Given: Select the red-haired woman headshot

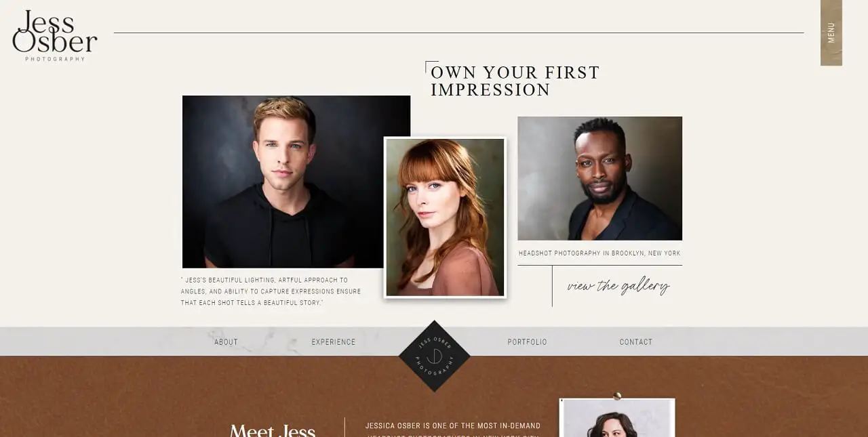Looking at the screenshot, I should (x=445, y=217).
